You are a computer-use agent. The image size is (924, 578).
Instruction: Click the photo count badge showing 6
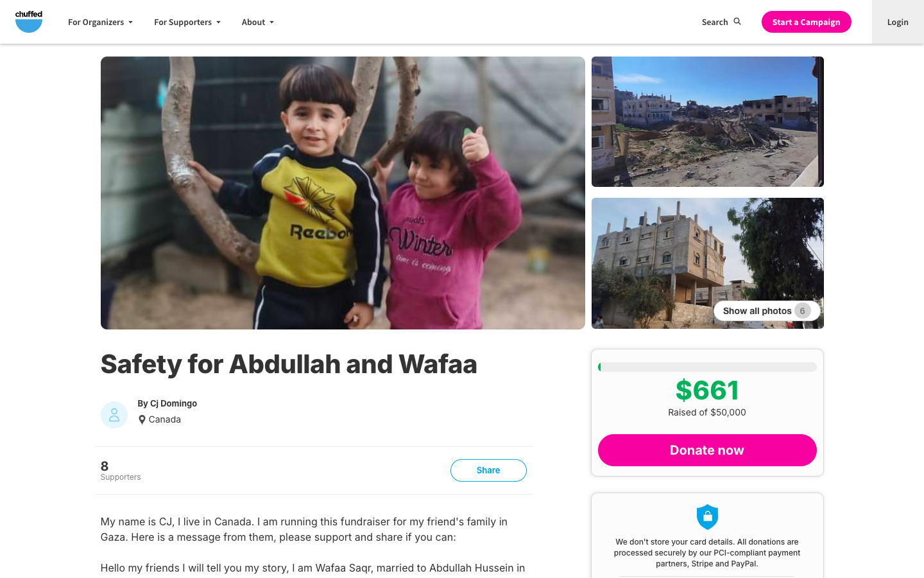tap(802, 311)
